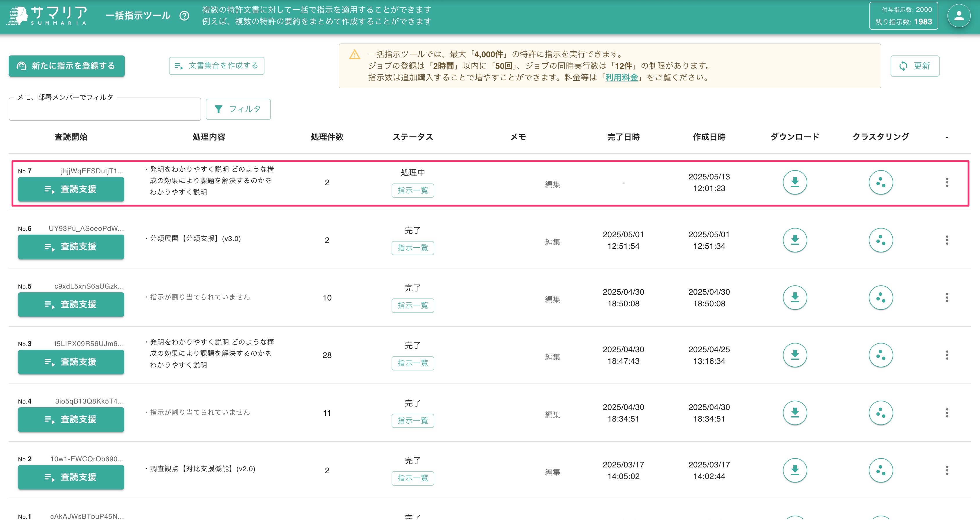Expand more options for job No.5
The image size is (980, 522).
click(947, 298)
